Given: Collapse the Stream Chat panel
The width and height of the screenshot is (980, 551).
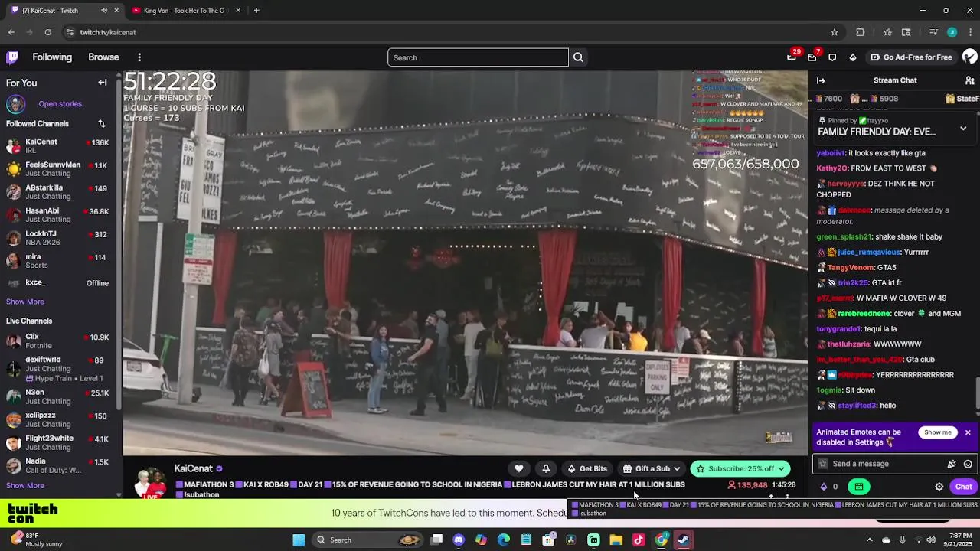Looking at the screenshot, I should [x=821, y=80].
